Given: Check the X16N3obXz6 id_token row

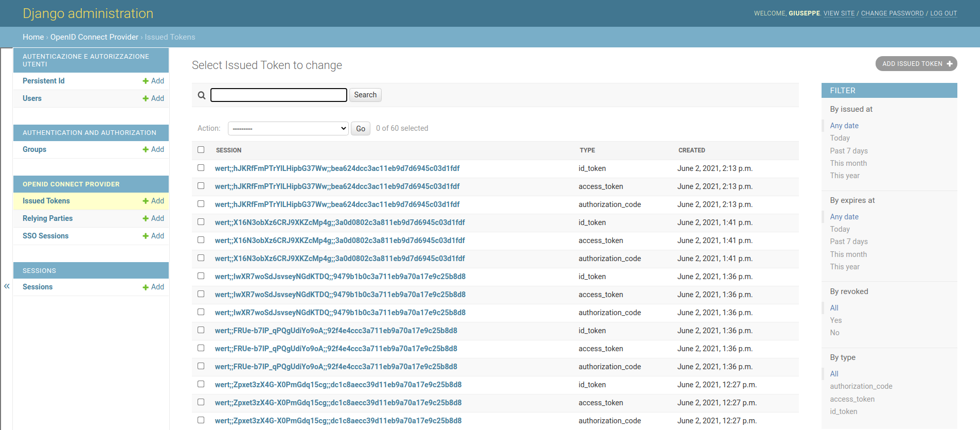Looking at the screenshot, I should pyautogui.click(x=201, y=222).
